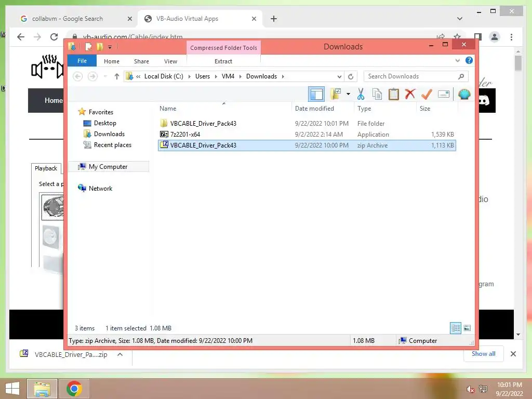Image resolution: width=532 pixels, height=399 pixels.
Task: Close the VB-Audio Virtual Apps tab
Action: 254,19
